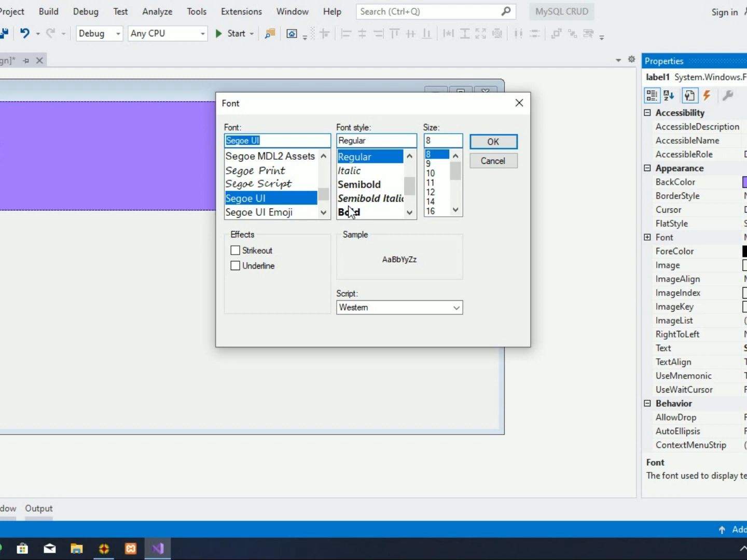Enable the Strikeout checkbox
Image resolution: width=747 pixels, height=560 pixels.
click(x=235, y=250)
